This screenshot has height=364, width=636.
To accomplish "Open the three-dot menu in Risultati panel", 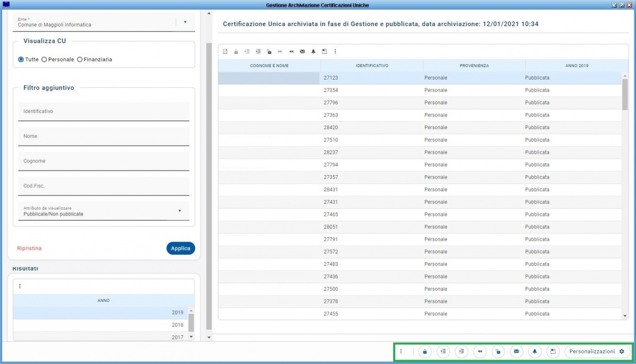I will 20,286.
